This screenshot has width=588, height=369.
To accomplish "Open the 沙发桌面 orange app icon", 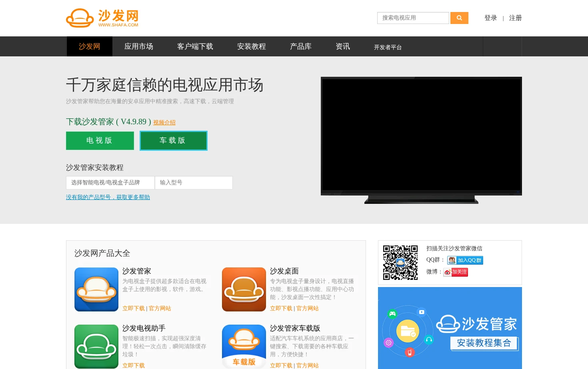I will pyautogui.click(x=244, y=289).
